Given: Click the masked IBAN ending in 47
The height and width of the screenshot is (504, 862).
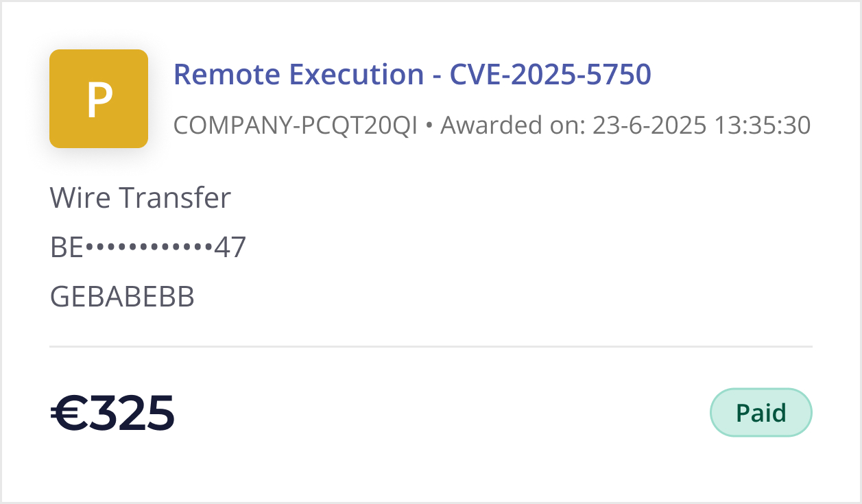Looking at the screenshot, I should (147, 247).
